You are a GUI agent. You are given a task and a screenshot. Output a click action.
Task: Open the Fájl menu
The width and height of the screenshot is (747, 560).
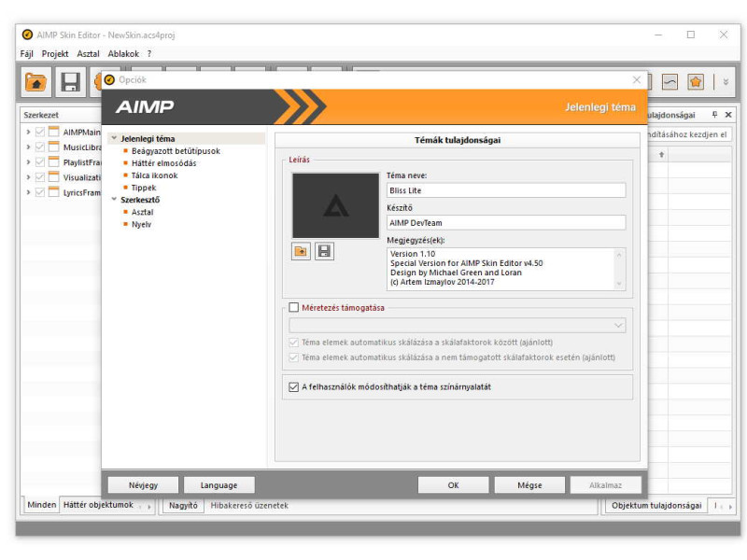pyautogui.click(x=27, y=54)
